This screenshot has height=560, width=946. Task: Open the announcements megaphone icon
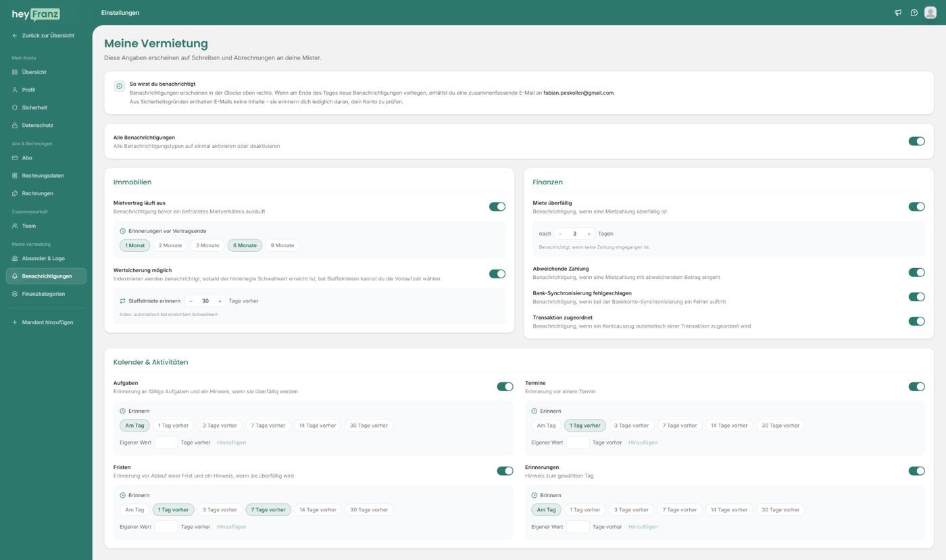pos(898,13)
